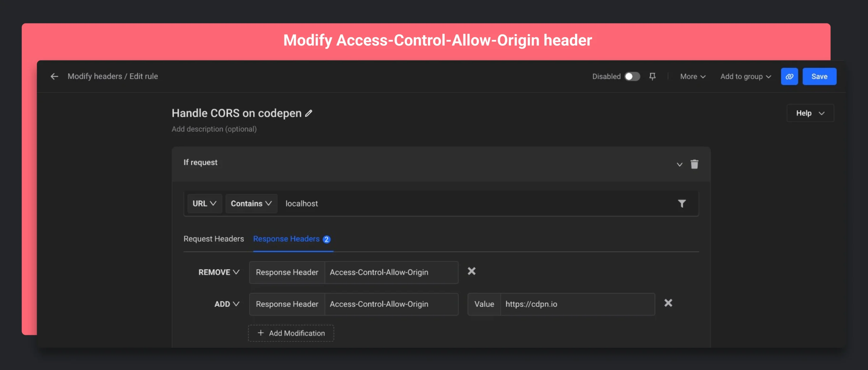868x370 pixels.
Task: Open the Contains operator dropdown
Action: [251, 203]
